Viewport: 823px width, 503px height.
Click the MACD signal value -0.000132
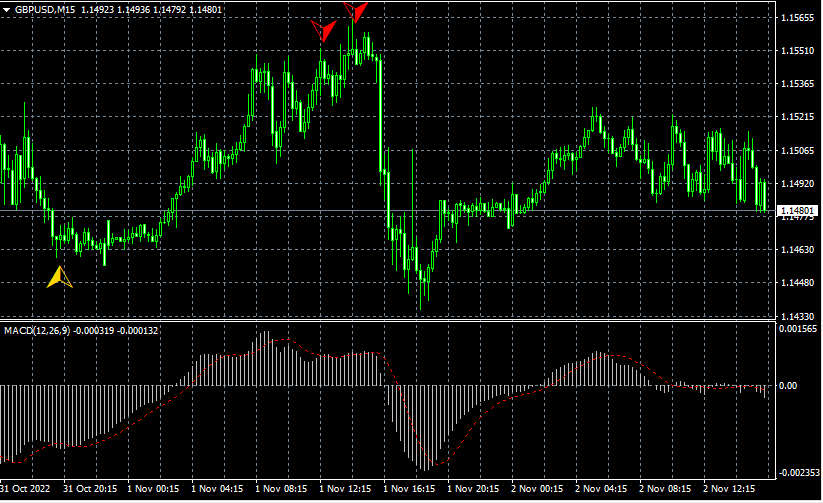point(138,331)
